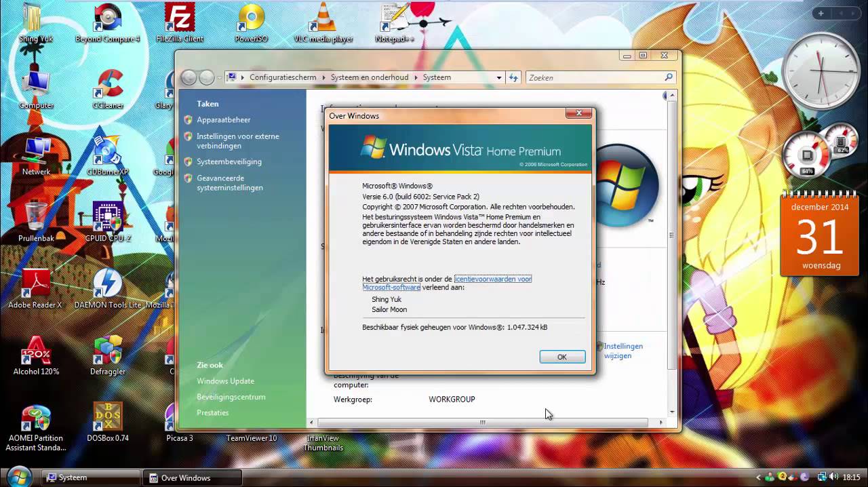
Task: Open VLC media player shortcut
Action: 323,22
